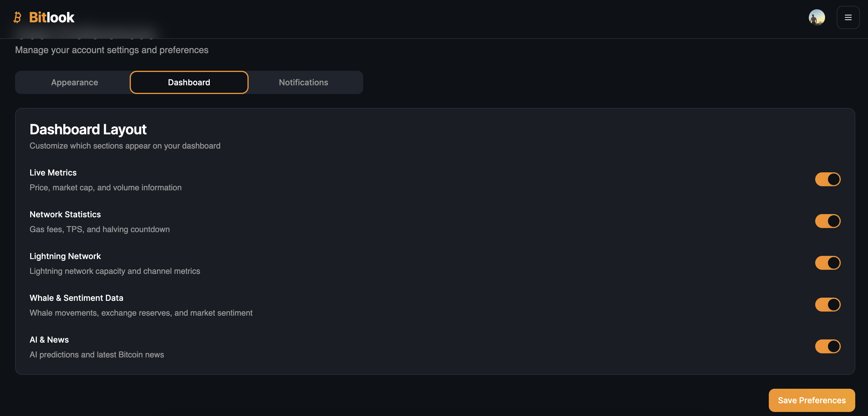This screenshot has height=416, width=868.
Task: Select the Dashboard tab
Action: (189, 82)
